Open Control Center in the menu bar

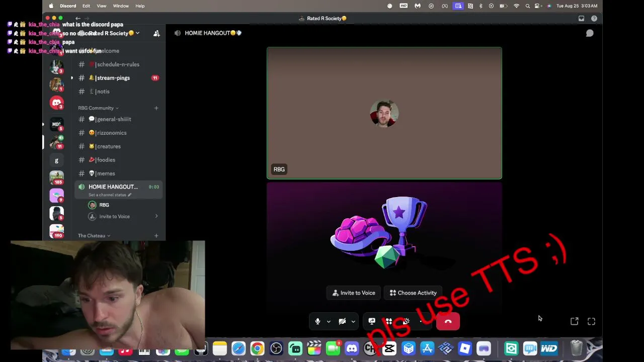pos(538,6)
